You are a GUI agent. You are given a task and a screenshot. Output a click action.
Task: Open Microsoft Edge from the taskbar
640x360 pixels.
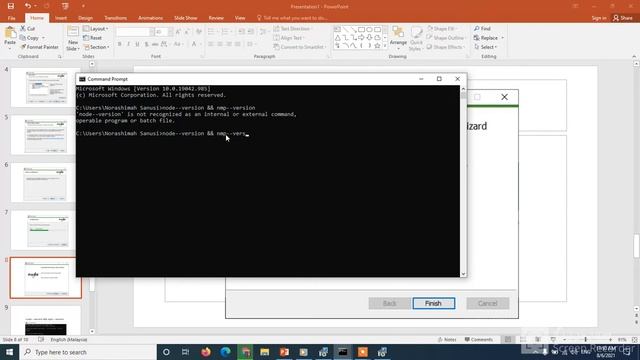[x=225, y=352]
